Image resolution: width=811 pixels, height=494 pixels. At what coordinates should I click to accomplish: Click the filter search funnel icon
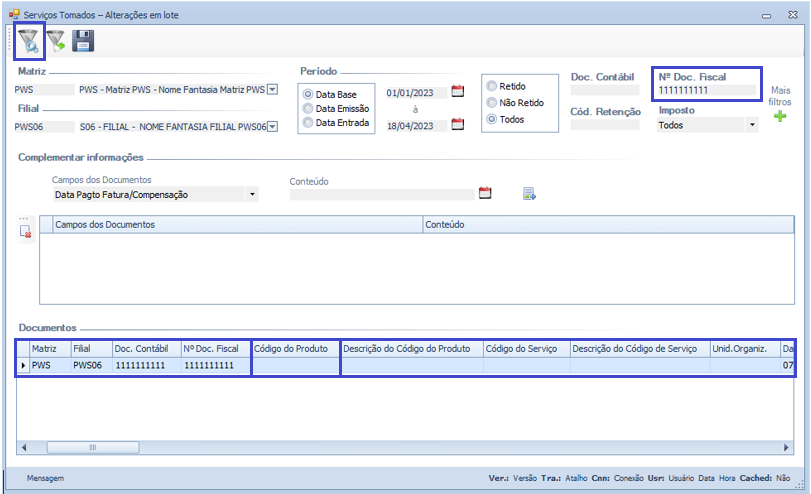click(x=29, y=41)
